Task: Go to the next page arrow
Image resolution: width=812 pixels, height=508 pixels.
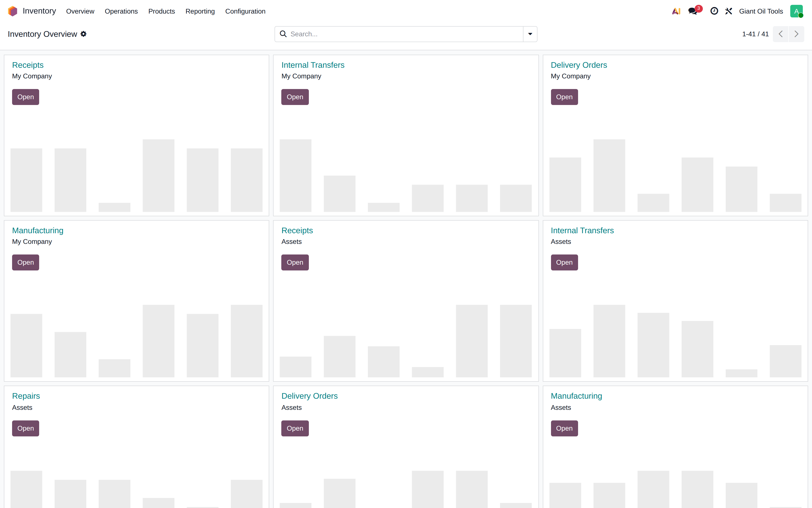Action: click(x=796, y=34)
